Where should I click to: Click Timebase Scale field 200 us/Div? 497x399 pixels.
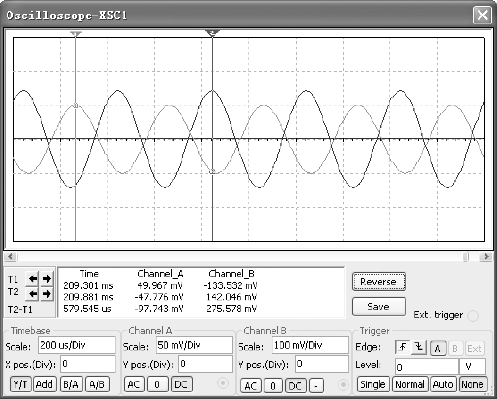(77, 345)
